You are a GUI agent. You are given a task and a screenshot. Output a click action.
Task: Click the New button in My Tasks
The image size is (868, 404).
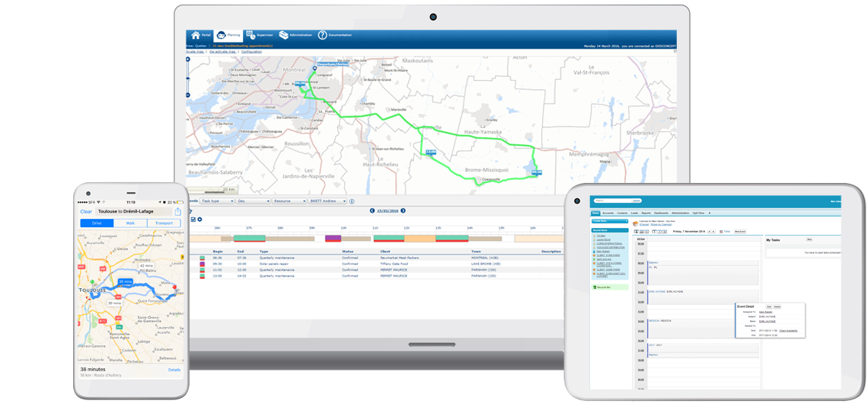coord(809,239)
